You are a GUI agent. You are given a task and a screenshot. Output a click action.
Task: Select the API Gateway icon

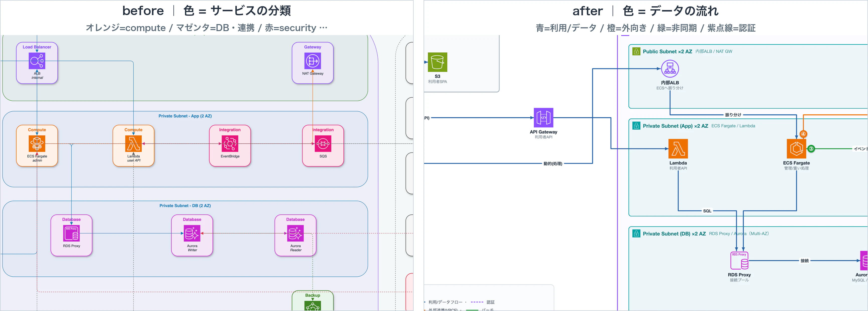(x=543, y=118)
